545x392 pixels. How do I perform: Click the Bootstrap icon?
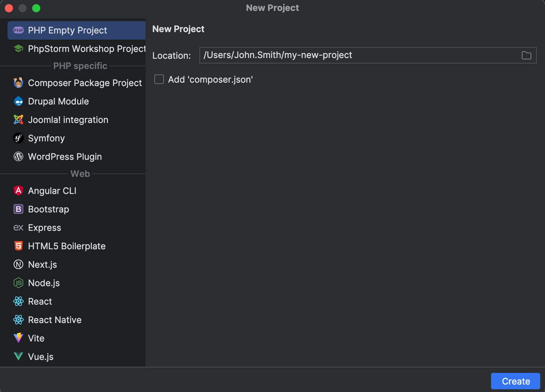tap(18, 209)
